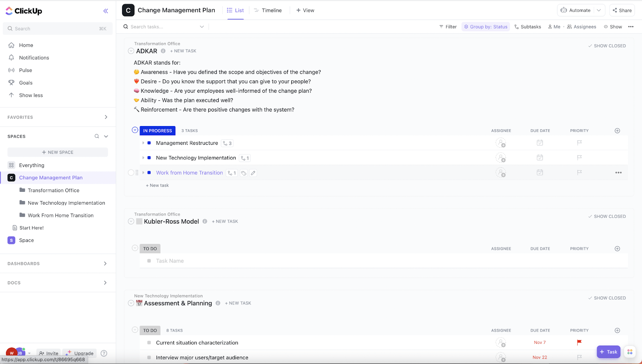This screenshot has height=364, width=642.
Task: Click status square of Management Restructure task
Action: (149, 143)
